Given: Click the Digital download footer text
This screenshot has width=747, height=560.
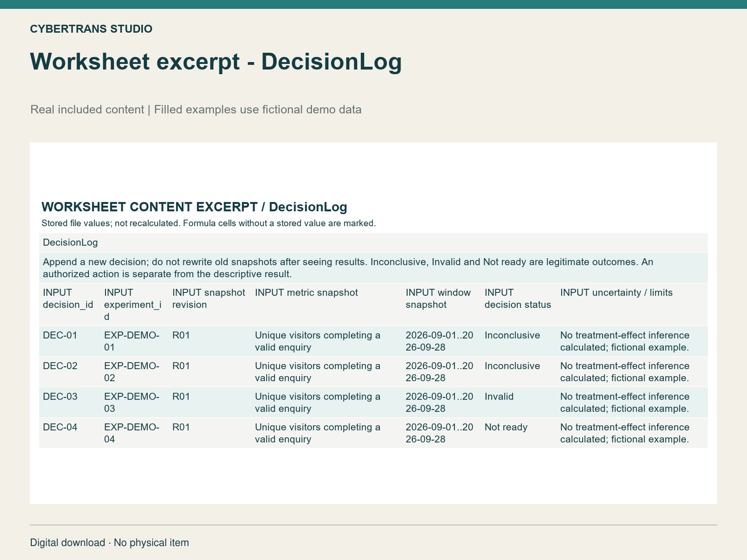Looking at the screenshot, I should (x=109, y=543).
